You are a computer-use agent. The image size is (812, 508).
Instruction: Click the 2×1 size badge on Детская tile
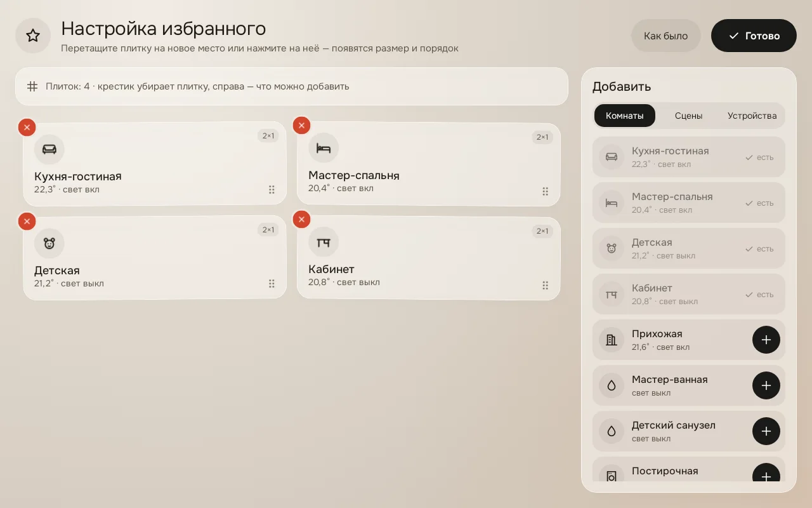tap(268, 230)
